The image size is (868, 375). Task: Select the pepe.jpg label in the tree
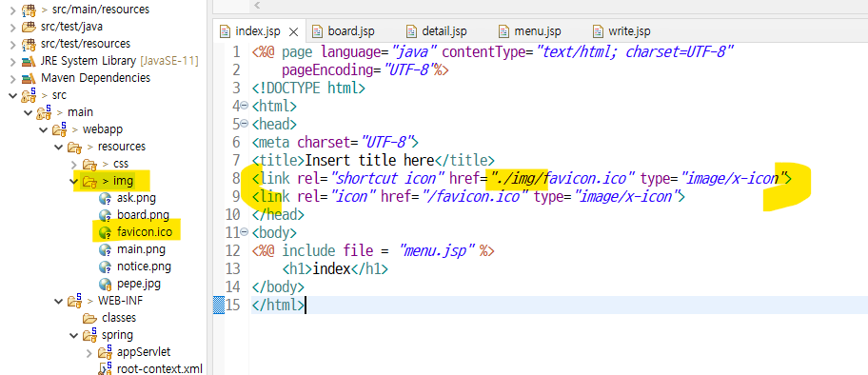(139, 285)
